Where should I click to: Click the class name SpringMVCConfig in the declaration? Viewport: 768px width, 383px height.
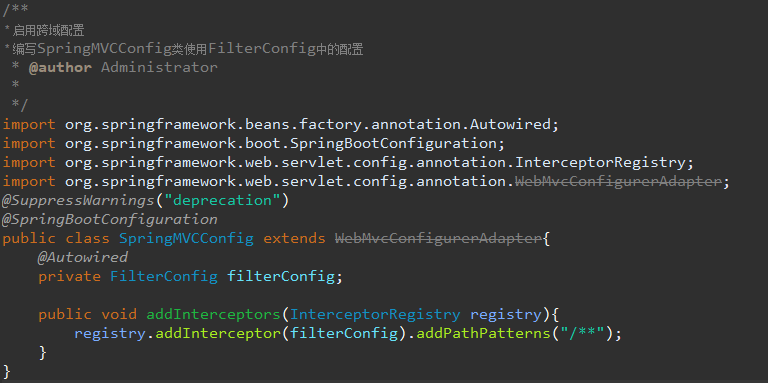click(x=187, y=239)
